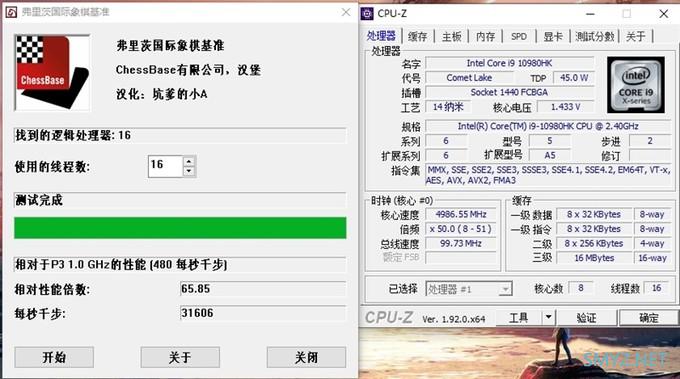Select the 处理器 tab in CPU-Z
680x379 pixels.
[381, 36]
